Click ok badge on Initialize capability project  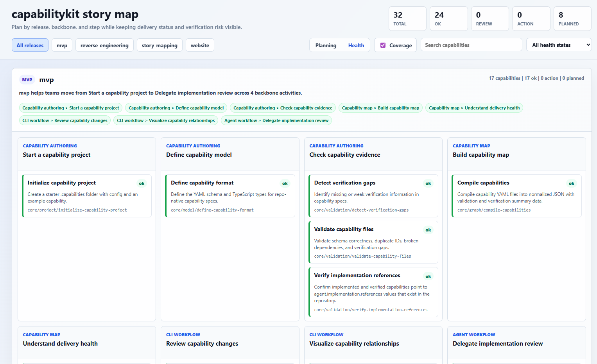(x=142, y=183)
